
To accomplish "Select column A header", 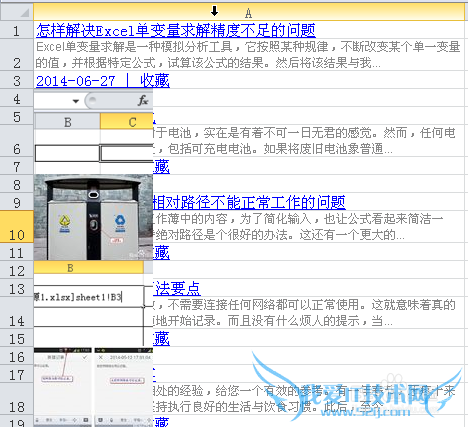I will (x=249, y=12).
